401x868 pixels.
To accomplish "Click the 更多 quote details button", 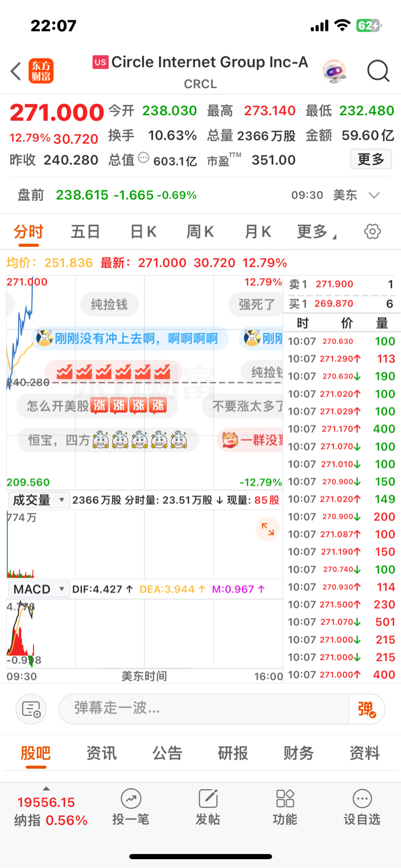I will 371,159.
